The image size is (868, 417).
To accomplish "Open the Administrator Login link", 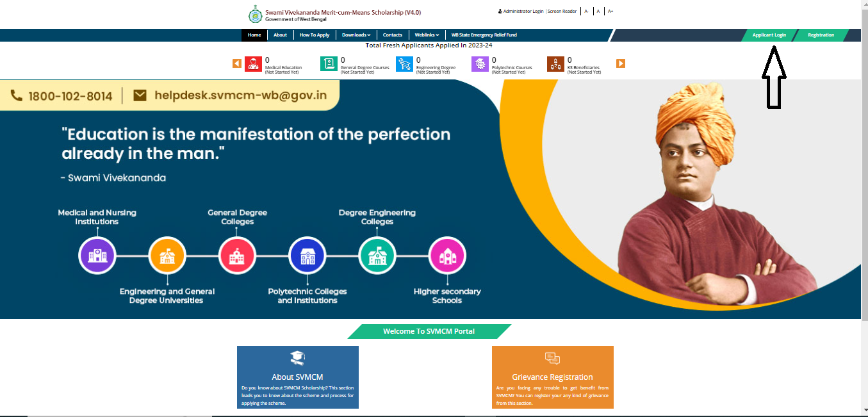I will pos(521,12).
